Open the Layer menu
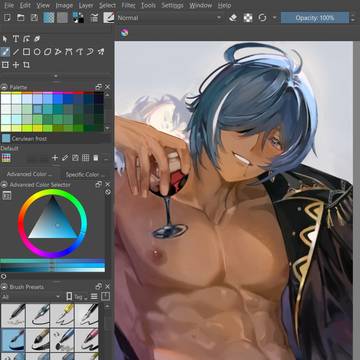This screenshot has height=360, width=360. pyautogui.click(x=86, y=5)
